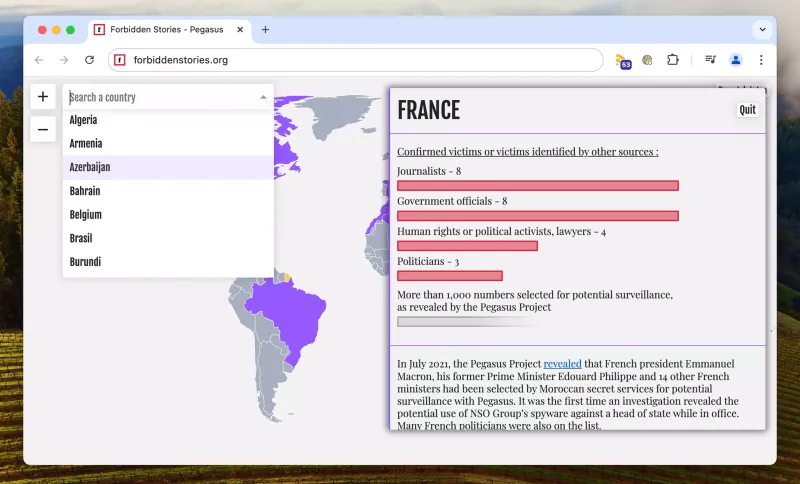Select Belgium in the country list

(x=168, y=215)
